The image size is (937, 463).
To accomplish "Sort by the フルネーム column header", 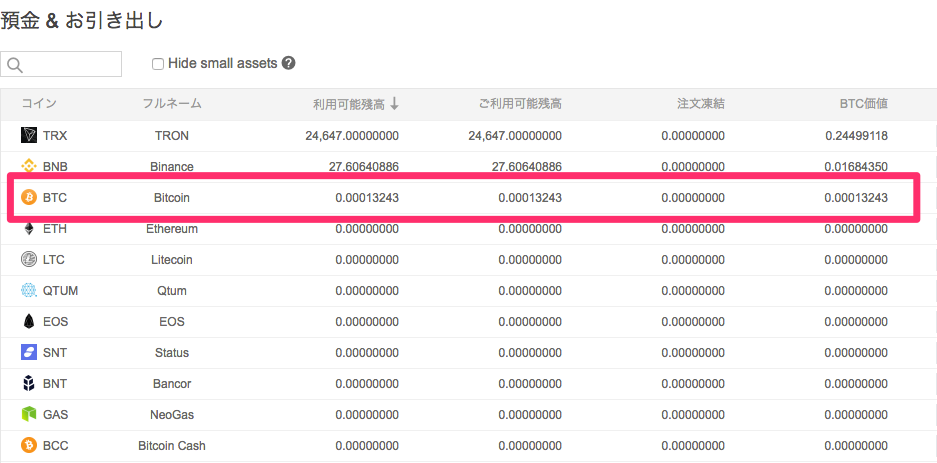I will 172,104.
